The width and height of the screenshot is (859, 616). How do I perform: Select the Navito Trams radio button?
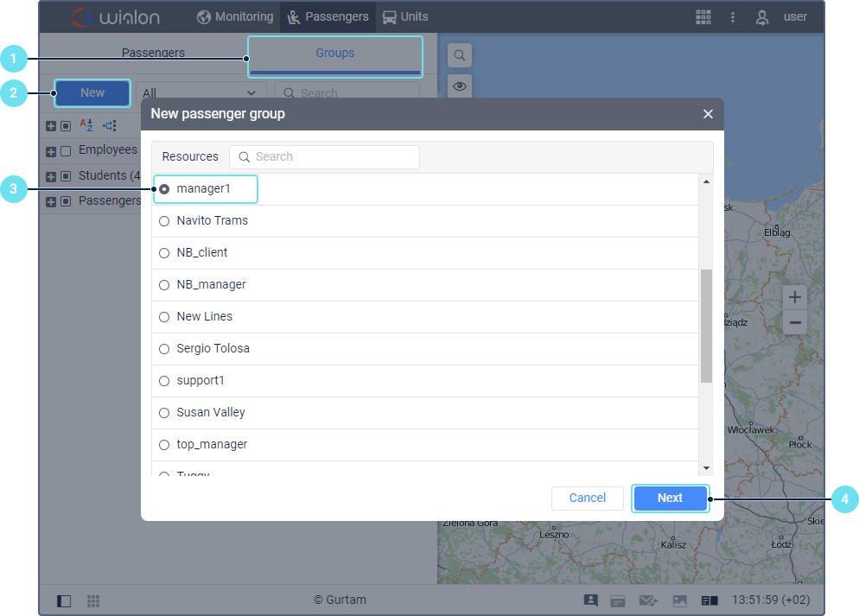[164, 221]
